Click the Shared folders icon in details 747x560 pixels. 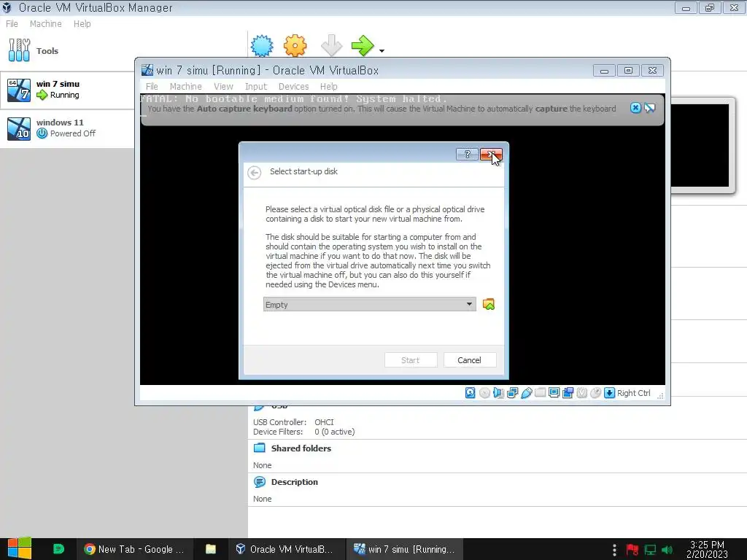(x=260, y=448)
